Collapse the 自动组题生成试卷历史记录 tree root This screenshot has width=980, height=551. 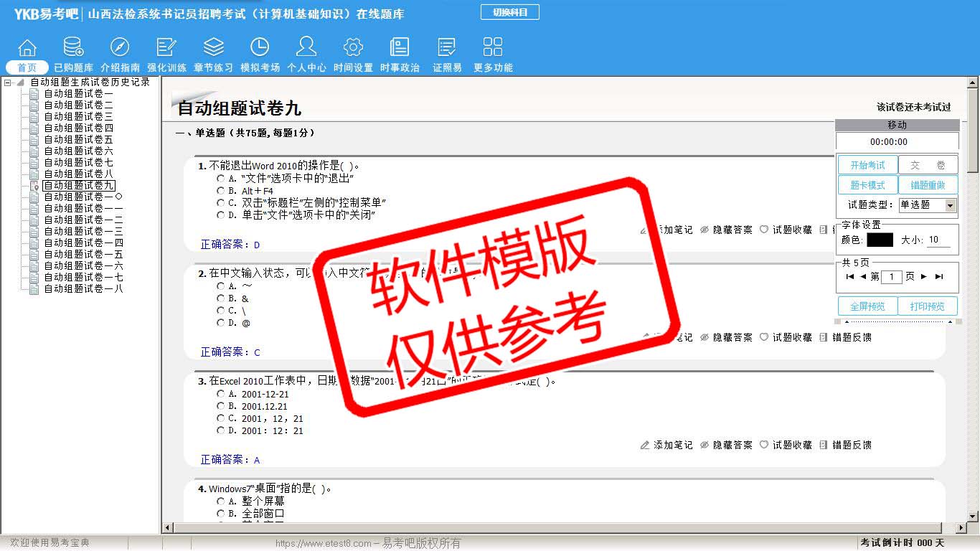pyautogui.click(x=8, y=83)
